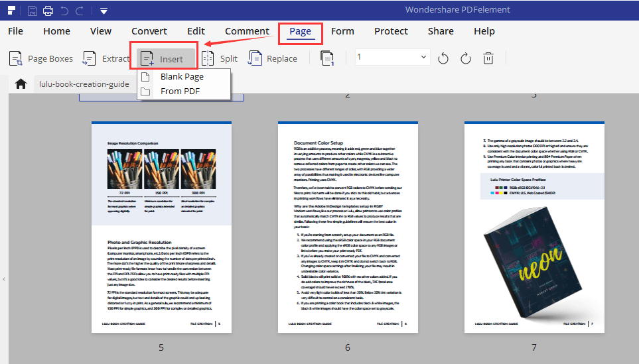
Task: Click the Save icon in title bar
Action: click(x=33, y=11)
